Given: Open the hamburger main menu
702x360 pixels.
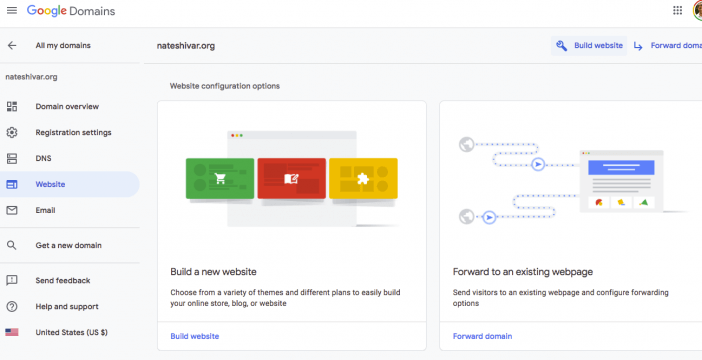Looking at the screenshot, I should [x=12, y=10].
